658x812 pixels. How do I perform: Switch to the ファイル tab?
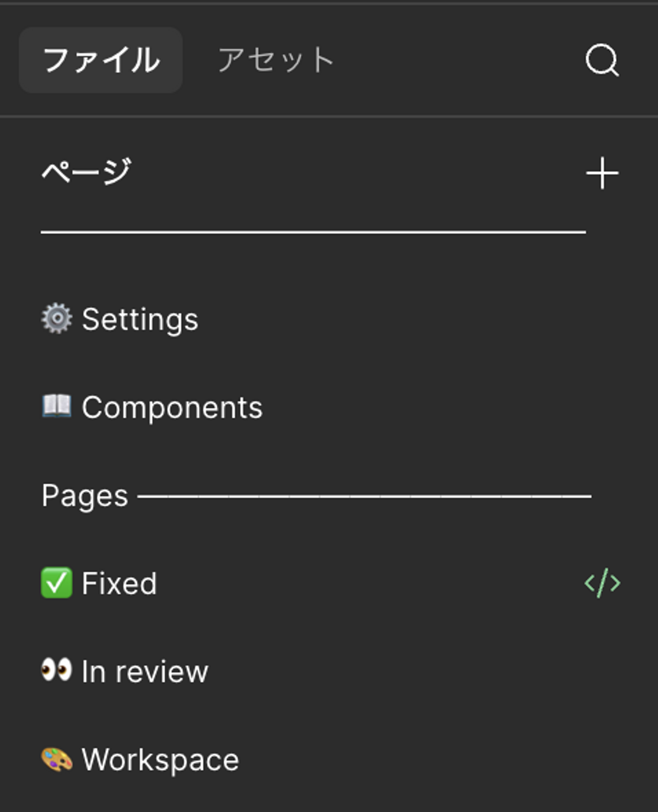pyautogui.click(x=101, y=60)
